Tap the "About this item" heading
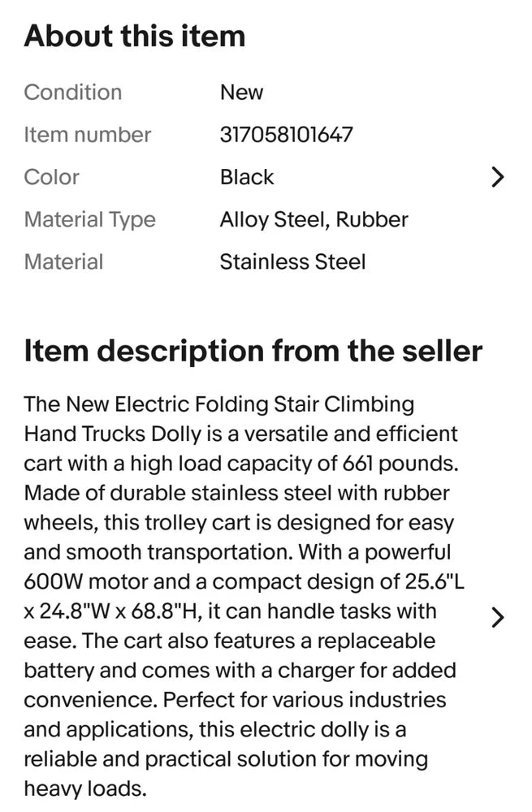The height and width of the screenshot is (812, 532). [x=134, y=37]
